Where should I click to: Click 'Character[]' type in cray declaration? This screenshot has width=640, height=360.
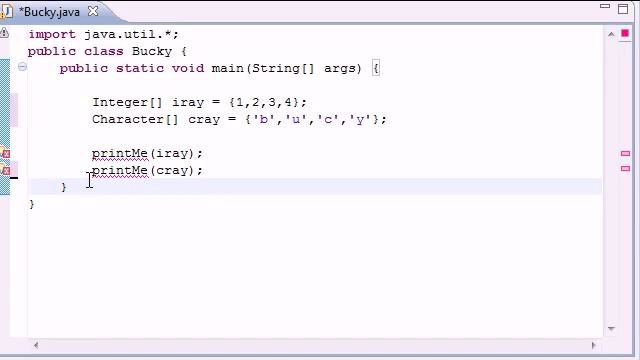tap(135, 119)
